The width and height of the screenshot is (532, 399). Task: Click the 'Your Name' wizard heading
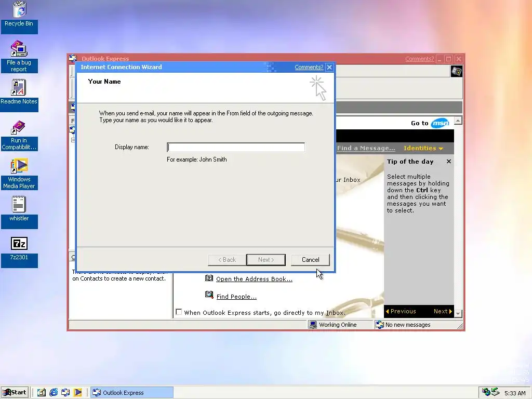coord(104,82)
